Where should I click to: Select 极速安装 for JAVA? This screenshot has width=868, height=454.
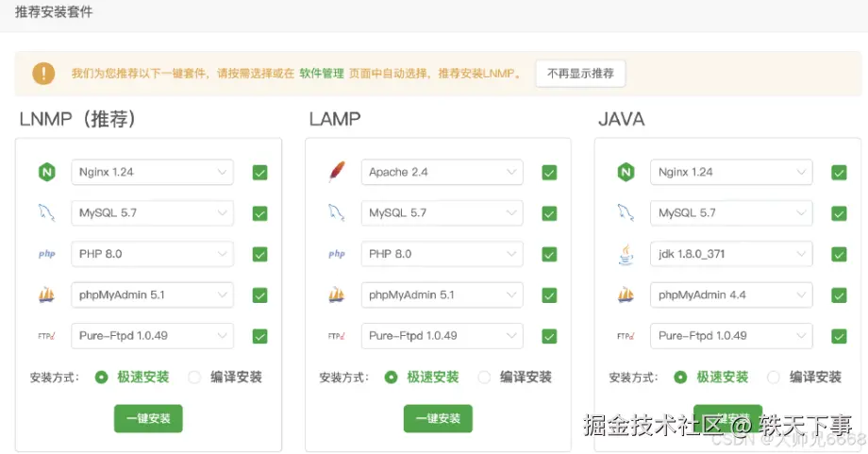pyautogui.click(x=680, y=378)
